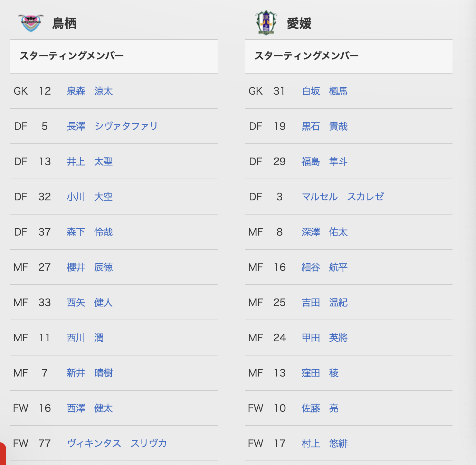The width and height of the screenshot is (476, 465).
Task: Open player マルセル スカレゼ
Action: click(x=343, y=197)
